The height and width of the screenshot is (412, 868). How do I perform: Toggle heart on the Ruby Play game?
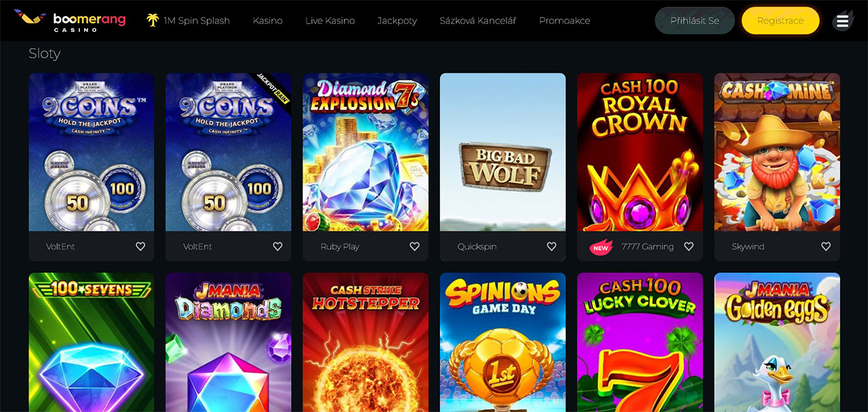pos(414,247)
